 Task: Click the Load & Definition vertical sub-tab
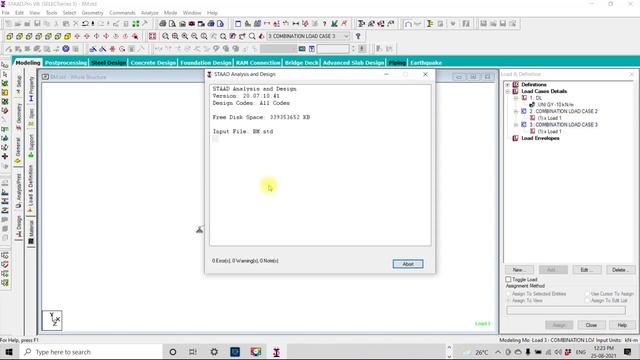click(31, 188)
